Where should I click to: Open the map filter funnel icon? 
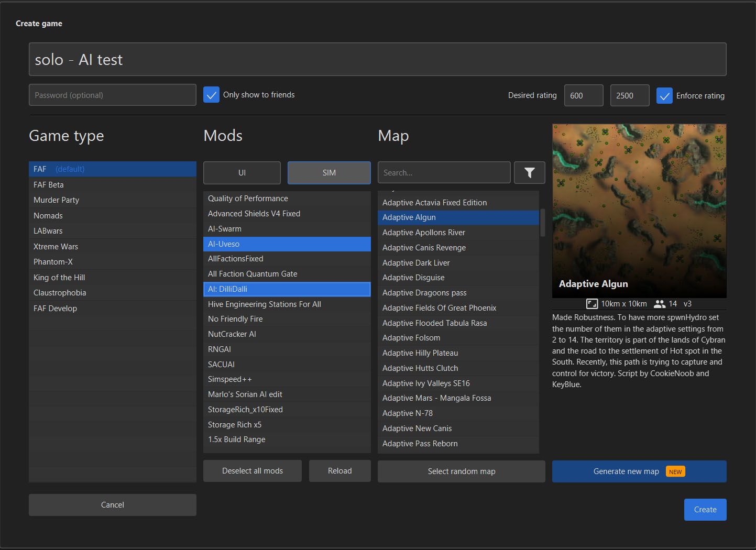click(x=529, y=172)
